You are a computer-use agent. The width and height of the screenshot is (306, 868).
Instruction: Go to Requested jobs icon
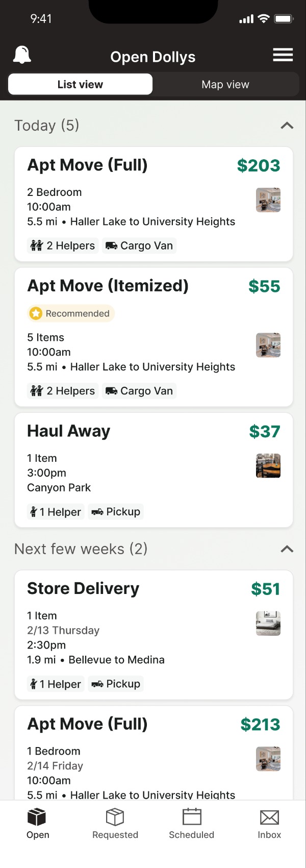coord(115,817)
